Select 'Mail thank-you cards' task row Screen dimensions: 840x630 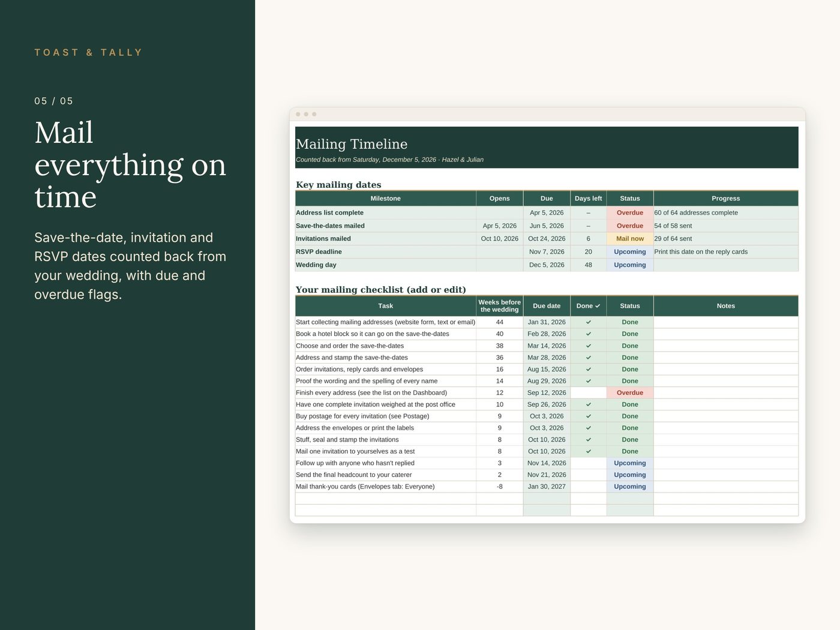[x=386, y=487]
